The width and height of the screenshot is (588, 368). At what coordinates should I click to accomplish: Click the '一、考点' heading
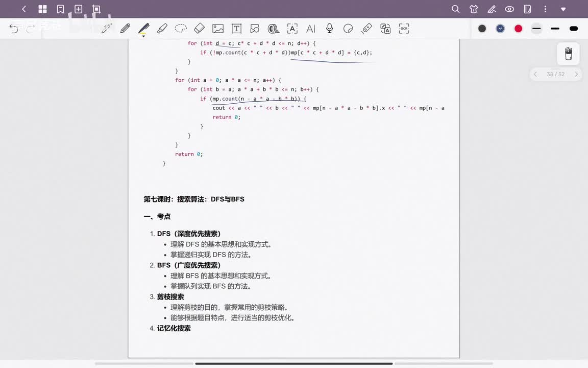pyautogui.click(x=157, y=216)
